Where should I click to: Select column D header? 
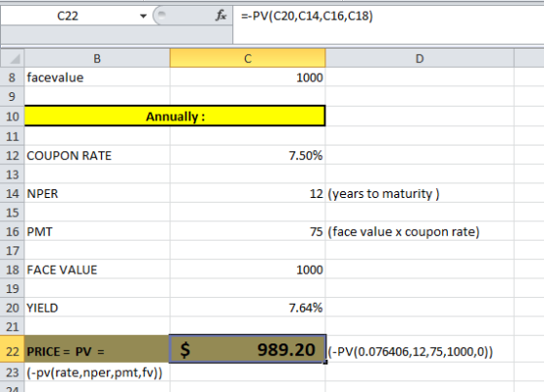coord(420,58)
